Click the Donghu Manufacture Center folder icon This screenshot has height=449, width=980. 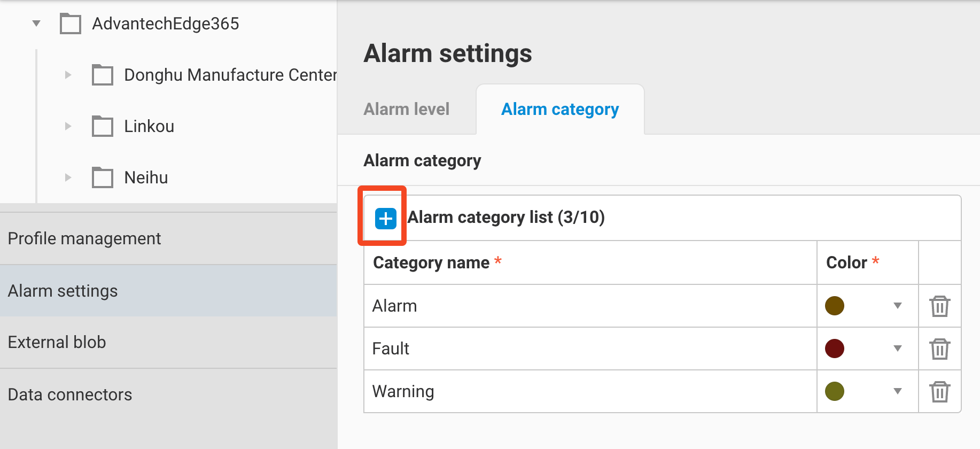(102, 75)
